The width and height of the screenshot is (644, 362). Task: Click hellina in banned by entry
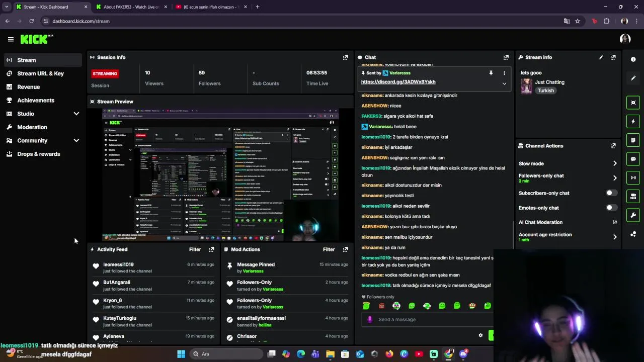(265, 325)
